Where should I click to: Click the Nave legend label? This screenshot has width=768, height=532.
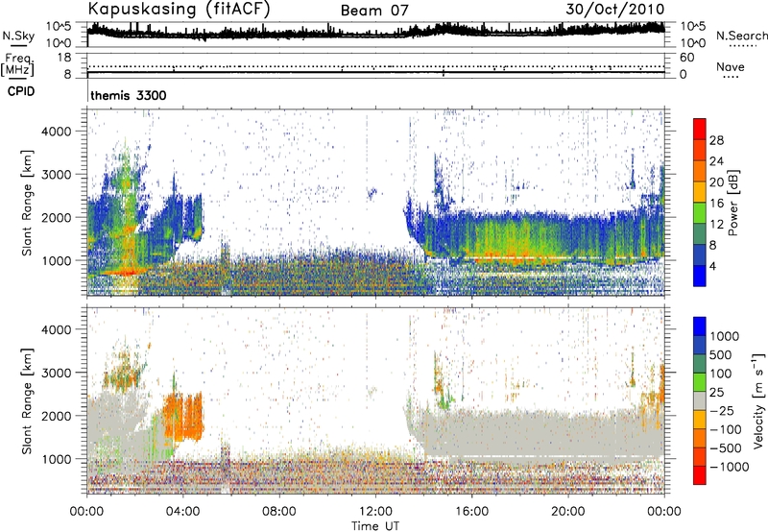tap(731, 66)
